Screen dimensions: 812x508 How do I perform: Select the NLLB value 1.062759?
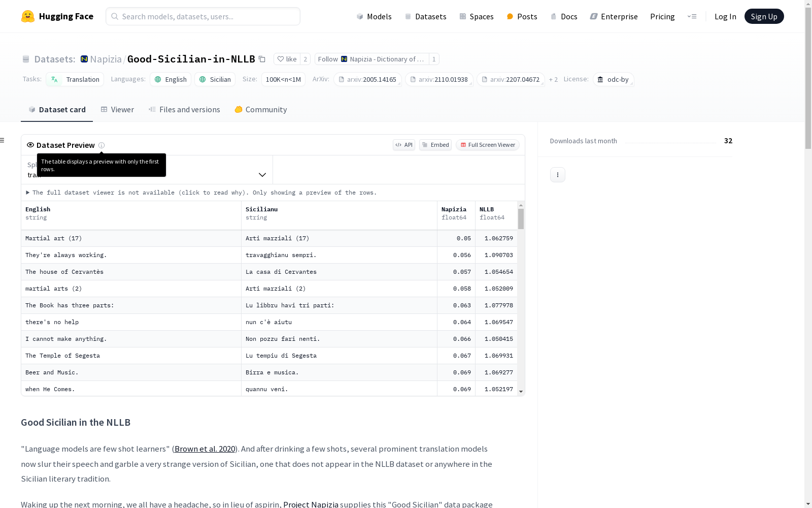[x=496, y=238]
